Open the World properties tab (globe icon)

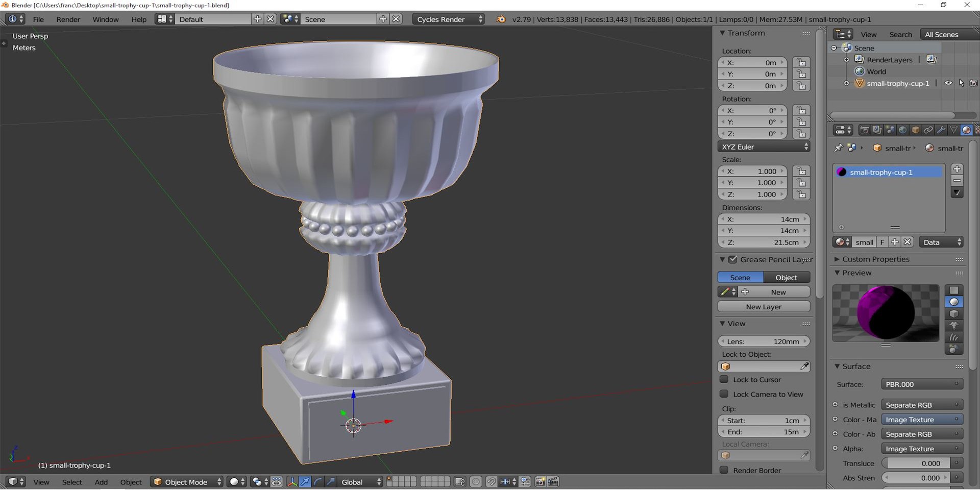click(x=902, y=130)
